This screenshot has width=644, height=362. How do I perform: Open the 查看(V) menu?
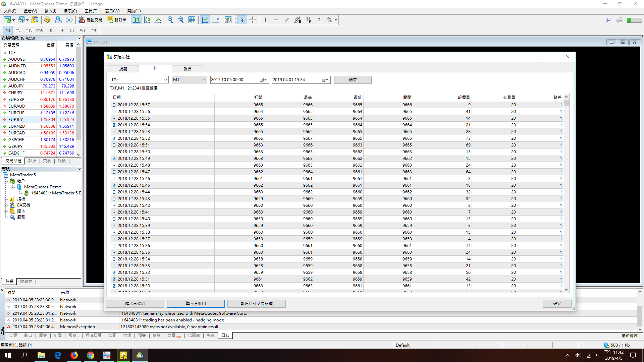click(31, 11)
